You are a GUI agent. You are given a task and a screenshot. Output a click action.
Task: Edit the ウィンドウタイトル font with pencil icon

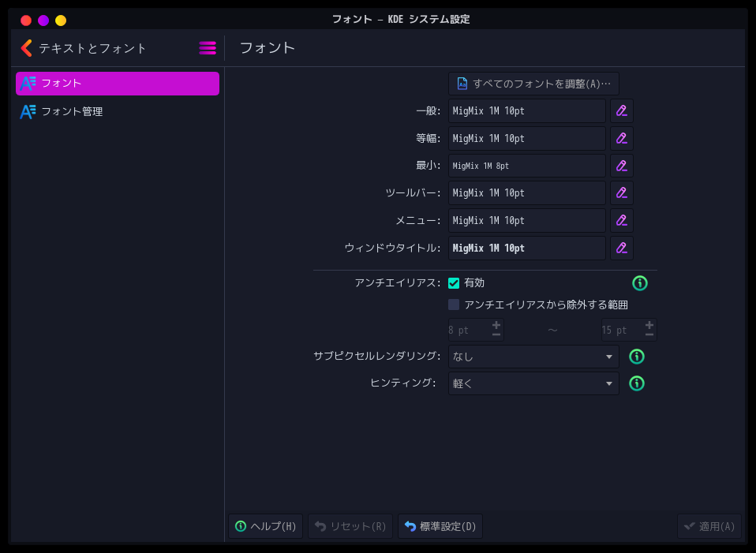tap(622, 248)
